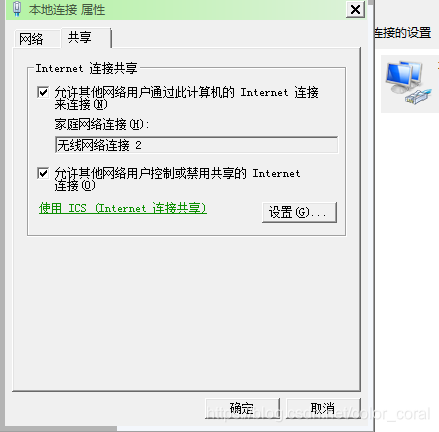Screen dimensions: 439x432
Task: Click the network adapter icon in title bar
Action: (17, 9)
